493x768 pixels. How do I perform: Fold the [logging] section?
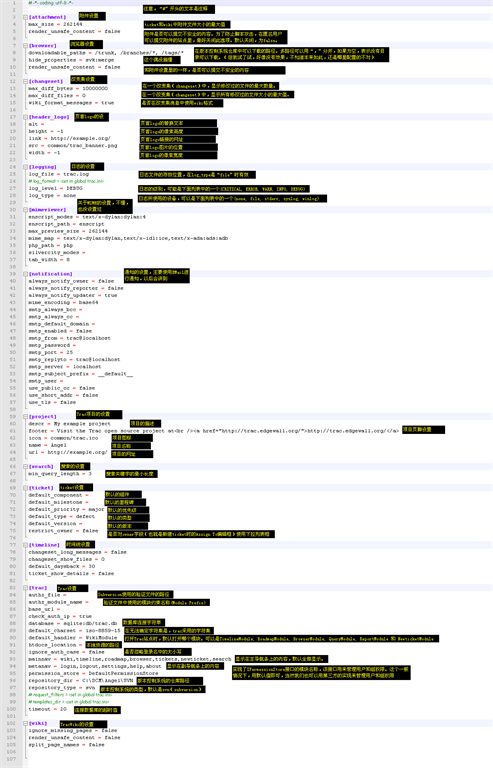click(25, 167)
